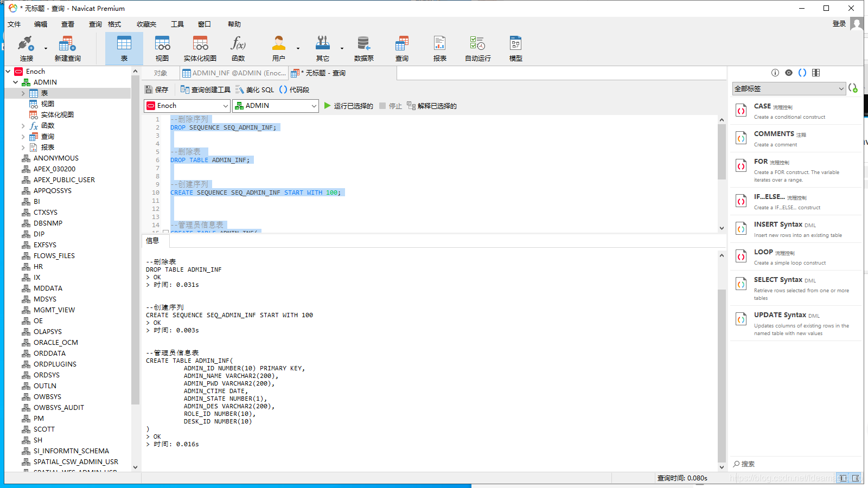
Task: Click 美化 SQL beautify button
Action: (x=254, y=89)
